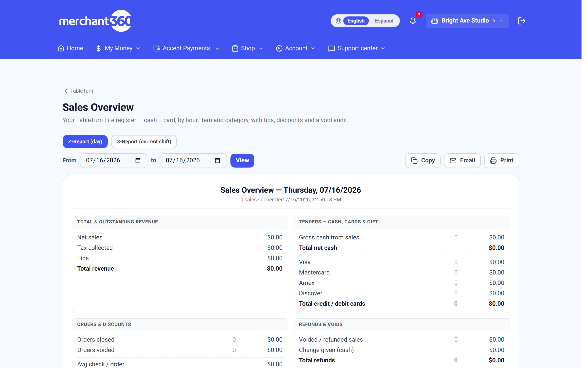
Task: Open the Support center menu
Action: pyautogui.click(x=357, y=48)
